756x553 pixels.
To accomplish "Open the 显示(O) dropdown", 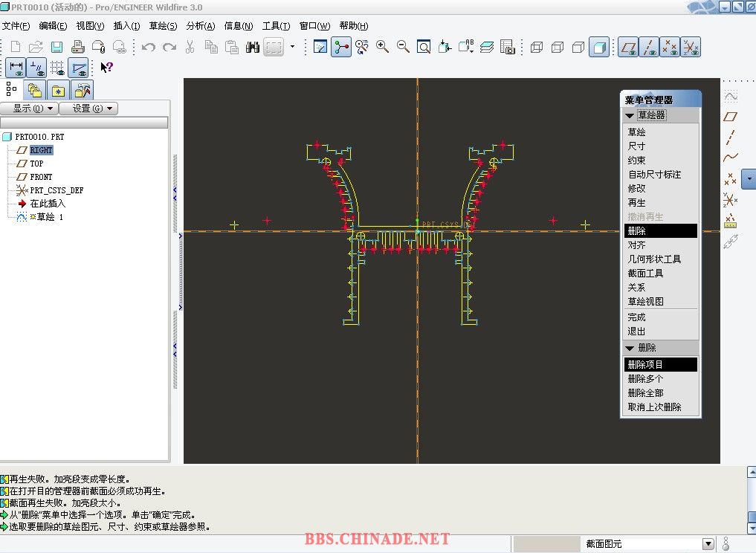I will coord(30,109).
